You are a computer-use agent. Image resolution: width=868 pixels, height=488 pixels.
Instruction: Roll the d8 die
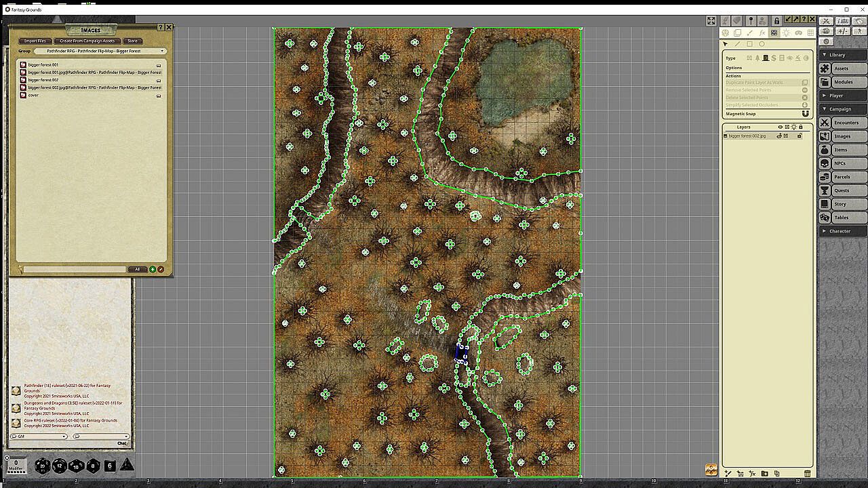(93, 466)
